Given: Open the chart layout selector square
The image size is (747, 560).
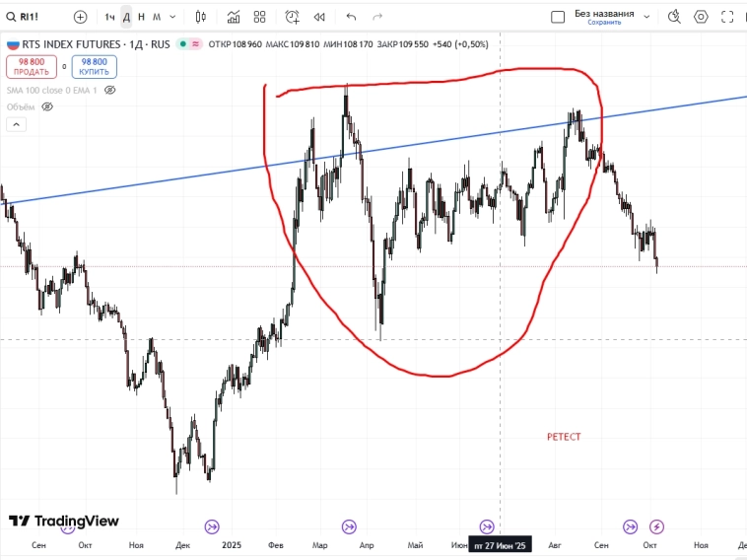Looking at the screenshot, I should (x=558, y=17).
